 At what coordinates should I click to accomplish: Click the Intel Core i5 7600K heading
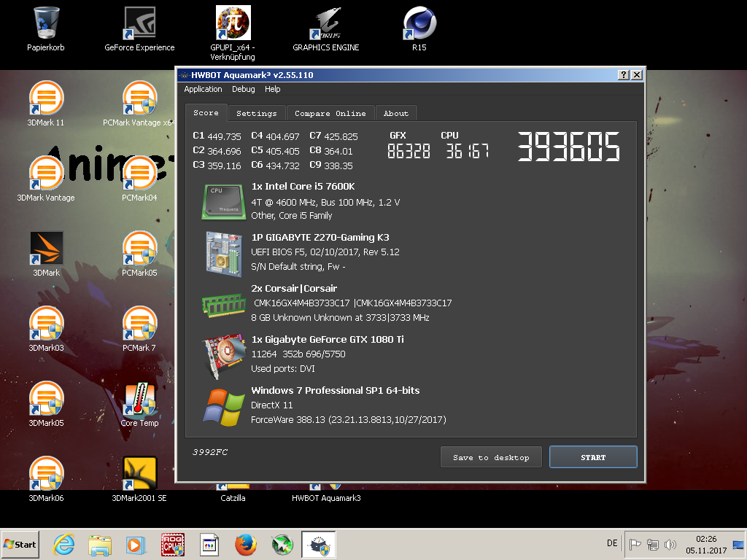303,186
